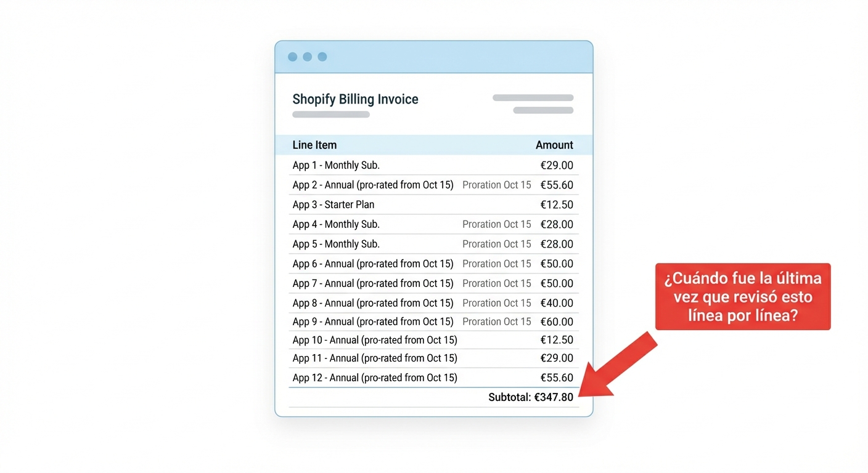Screen dimensions: 868x473
Task: Click the €29.00 amount for App 1
Action: [557, 165]
